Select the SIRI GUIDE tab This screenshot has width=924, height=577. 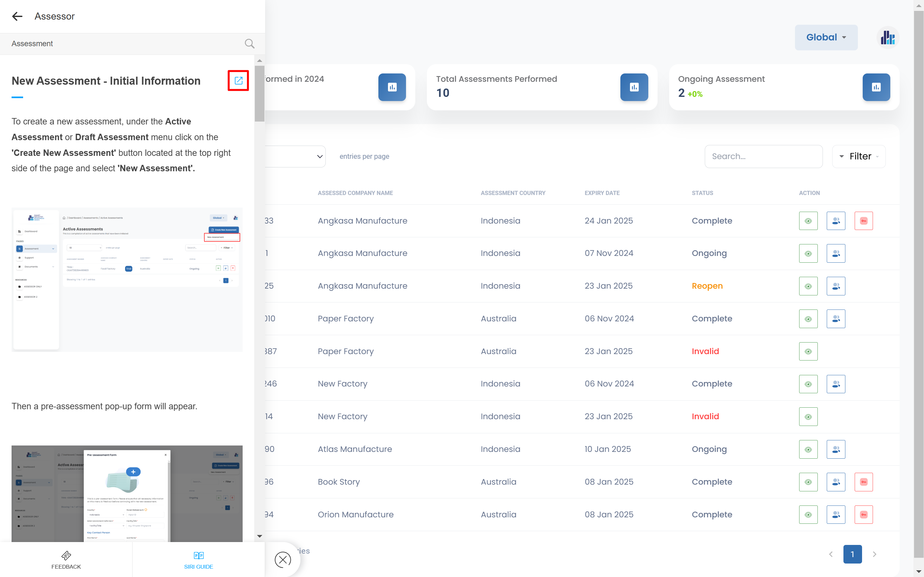click(x=199, y=560)
